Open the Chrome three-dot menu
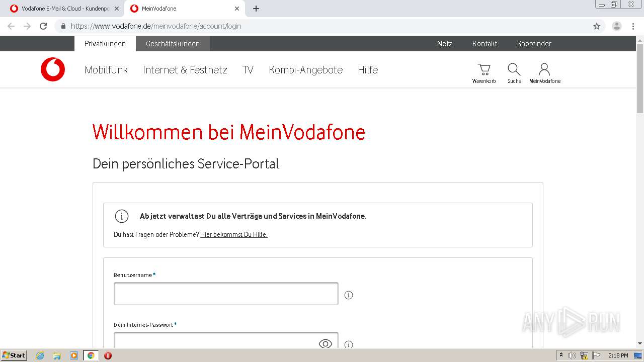 633,26
